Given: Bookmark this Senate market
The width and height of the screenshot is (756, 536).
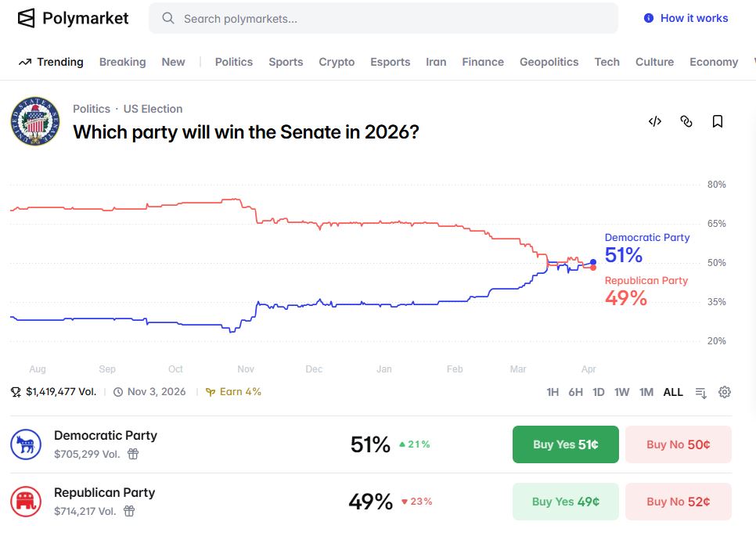Looking at the screenshot, I should 718,121.
